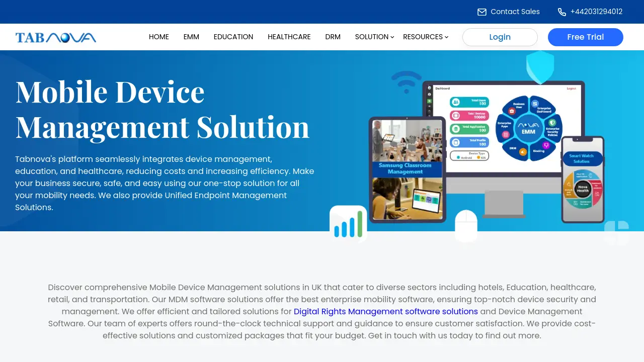Select the Enterprise Security Policies shield icon
The height and width of the screenshot is (362, 644).
pos(551,123)
